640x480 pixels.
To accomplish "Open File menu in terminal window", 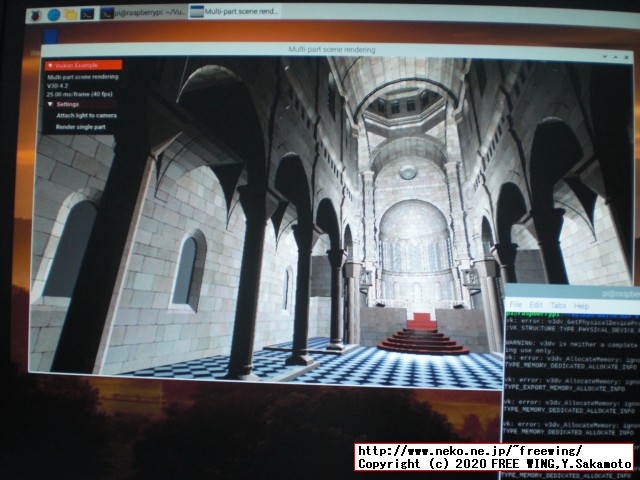I will click(516, 304).
